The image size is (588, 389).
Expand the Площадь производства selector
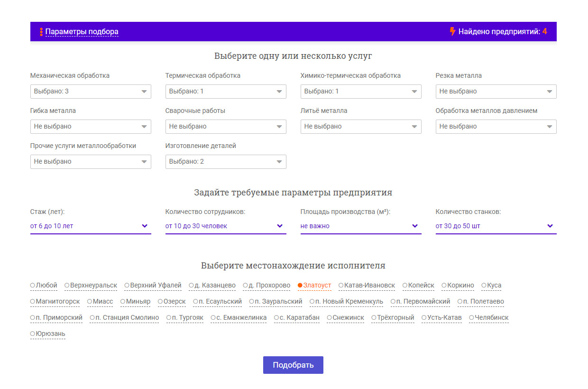361,226
